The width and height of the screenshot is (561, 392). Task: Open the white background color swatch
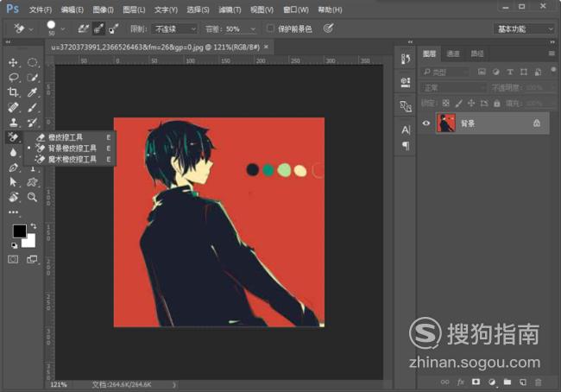point(30,243)
